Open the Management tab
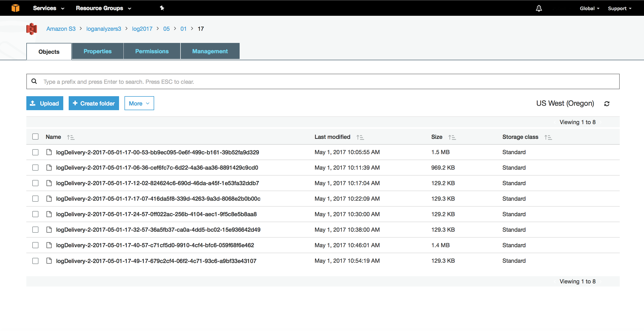The image size is (644, 331). (210, 51)
